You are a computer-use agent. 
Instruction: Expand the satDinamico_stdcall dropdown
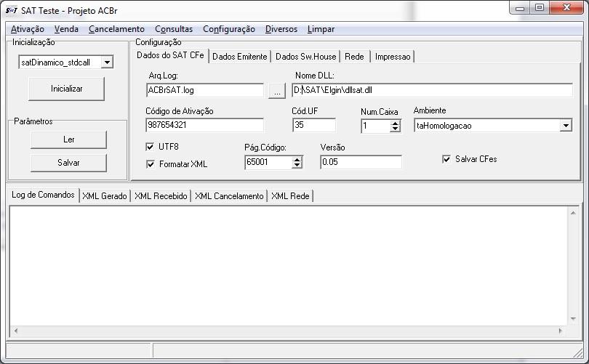click(107, 62)
